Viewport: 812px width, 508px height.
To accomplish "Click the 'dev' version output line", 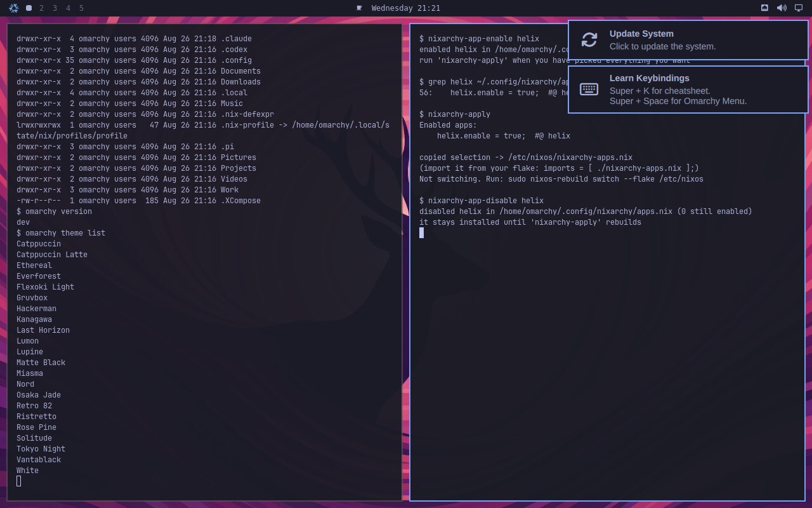I will click(x=23, y=222).
